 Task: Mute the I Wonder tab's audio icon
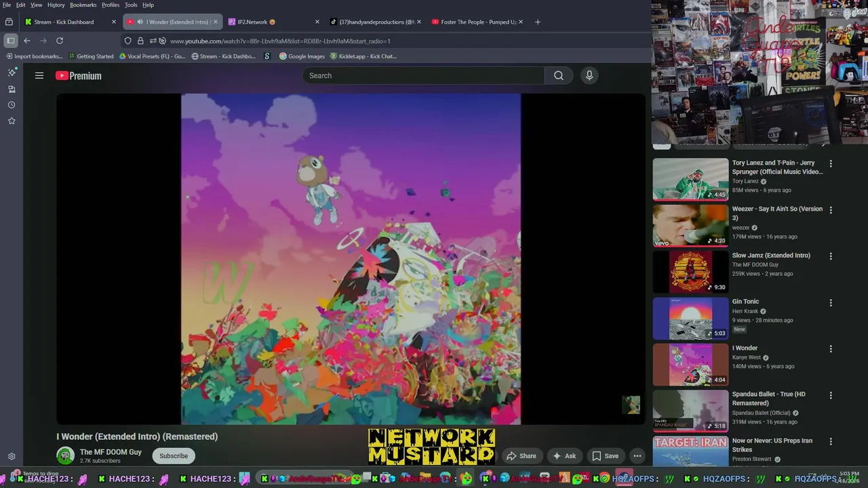pos(140,22)
